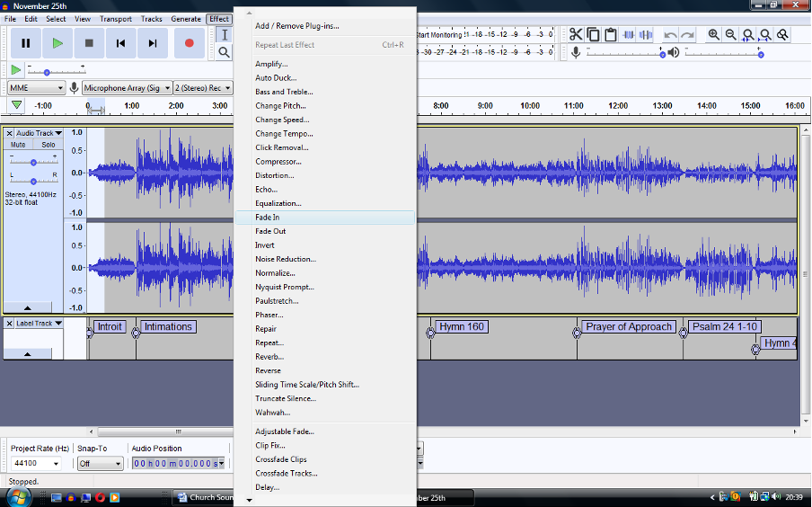Stop playback with the Stop button
The image size is (812, 507).
89,43
